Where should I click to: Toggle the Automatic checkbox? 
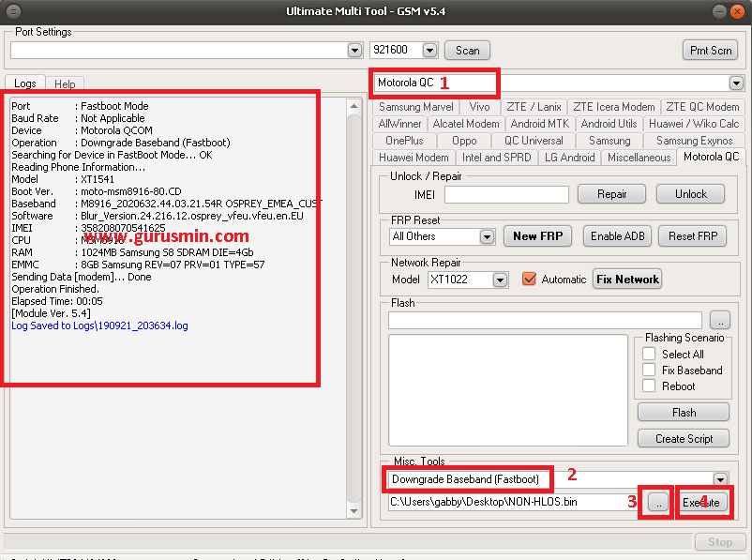529,279
